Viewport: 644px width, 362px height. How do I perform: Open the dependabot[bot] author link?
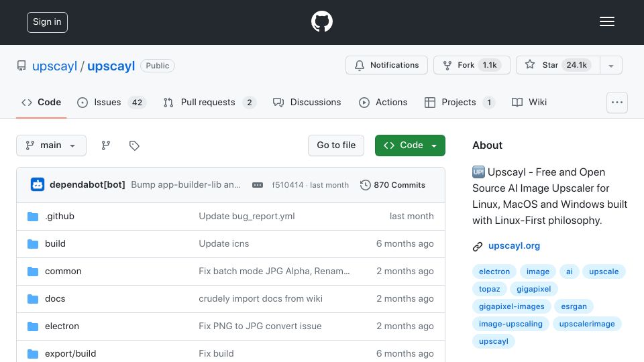pos(87,185)
